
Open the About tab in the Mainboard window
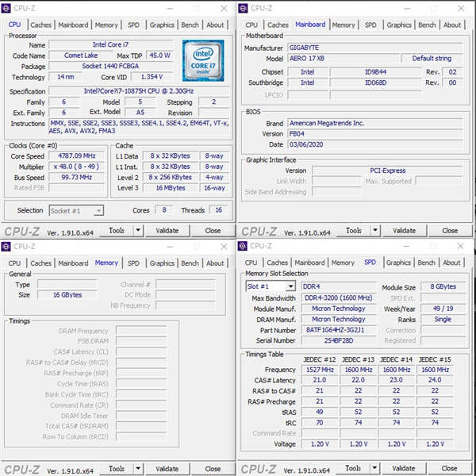pos(452,25)
